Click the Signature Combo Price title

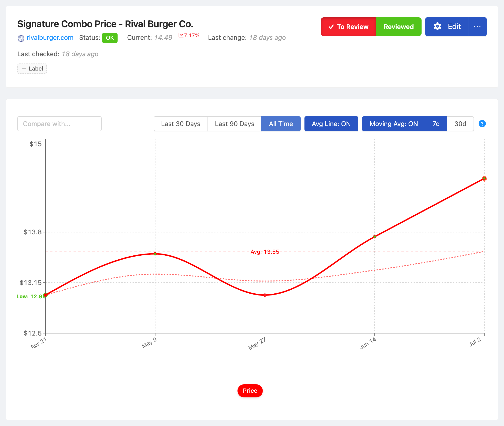[105, 24]
